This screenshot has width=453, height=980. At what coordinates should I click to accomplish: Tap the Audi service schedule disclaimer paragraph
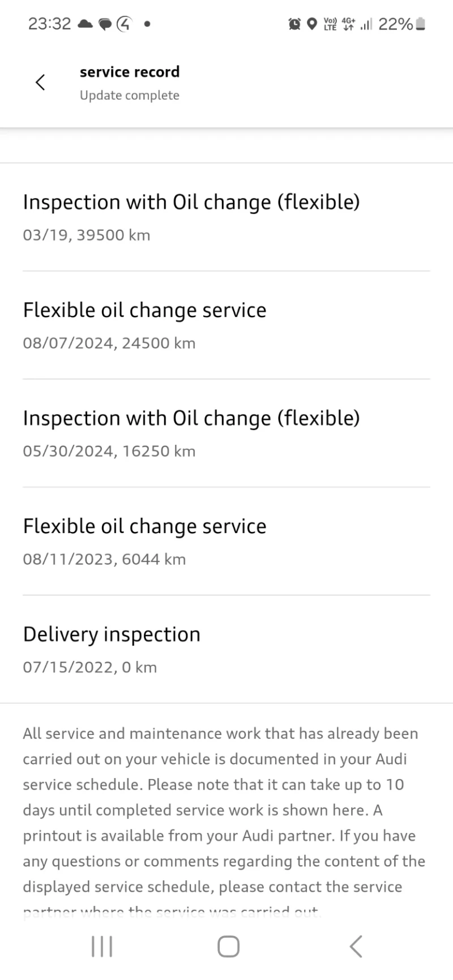224,809
